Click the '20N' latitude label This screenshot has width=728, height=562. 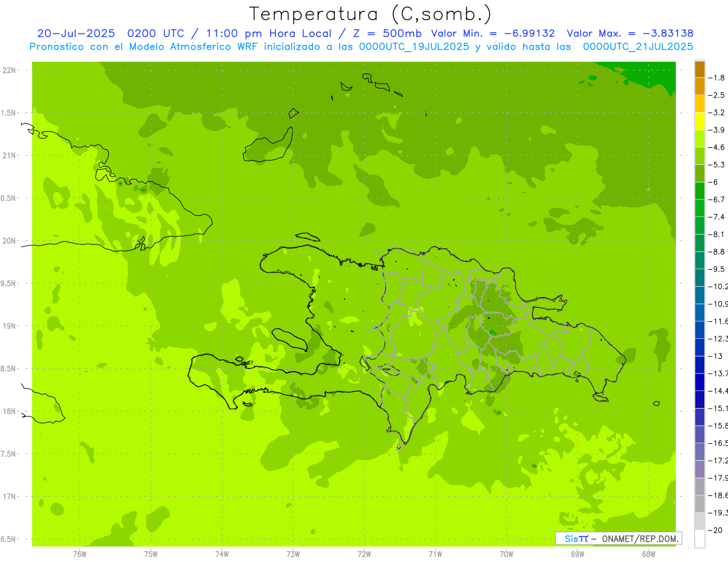(x=9, y=241)
